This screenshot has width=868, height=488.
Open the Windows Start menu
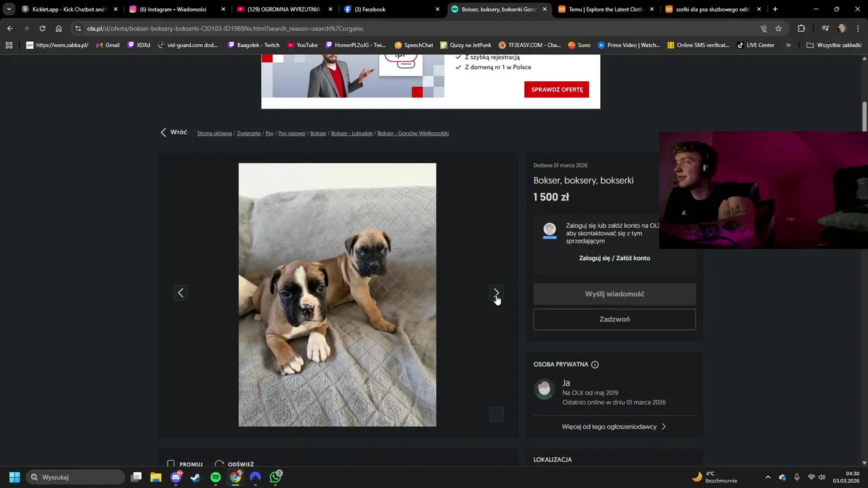(14, 477)
